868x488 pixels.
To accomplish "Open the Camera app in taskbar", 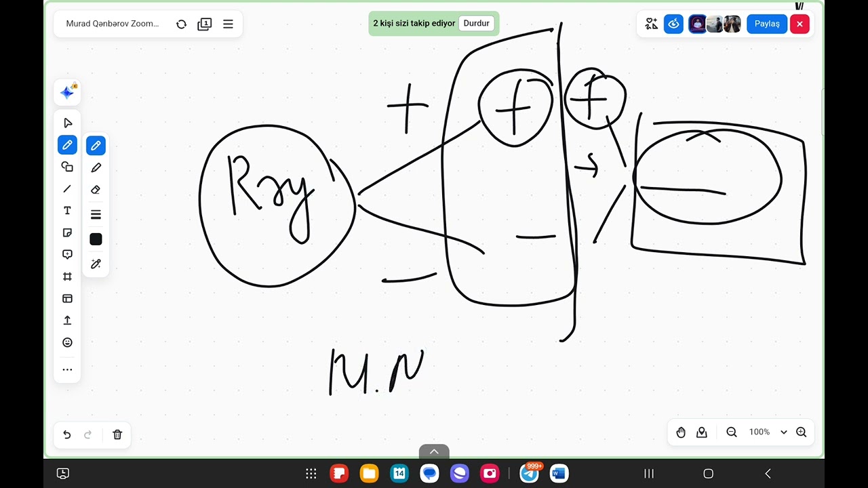I will (x=490, y=473).
